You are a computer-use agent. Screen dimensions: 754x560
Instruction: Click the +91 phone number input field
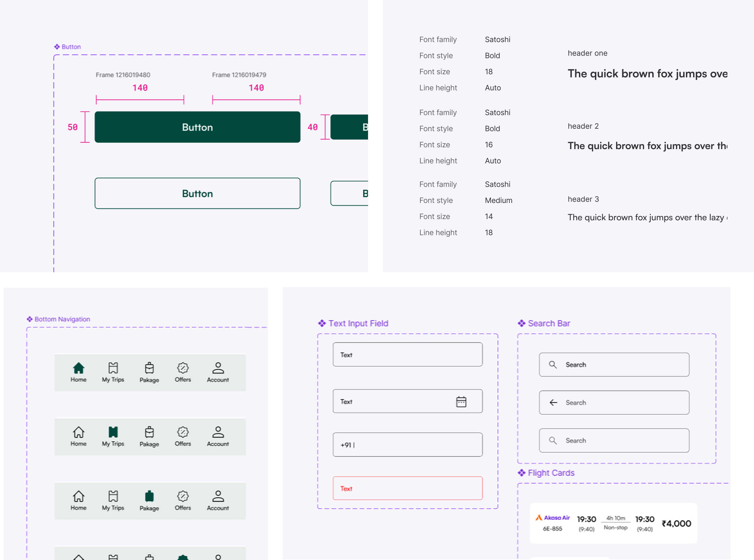pos(408,445)
